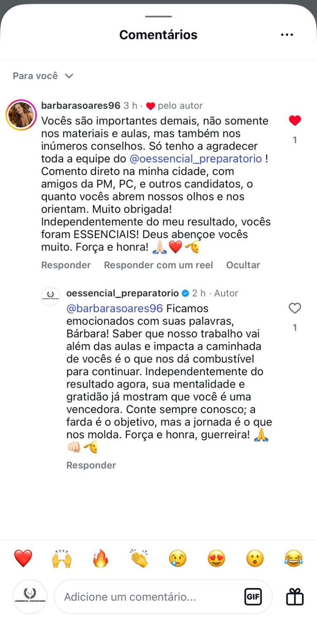Focus the 'Adicione um comentário...' field
The width and height of the screenshot is (317, 644).
(x=149, y=596)
